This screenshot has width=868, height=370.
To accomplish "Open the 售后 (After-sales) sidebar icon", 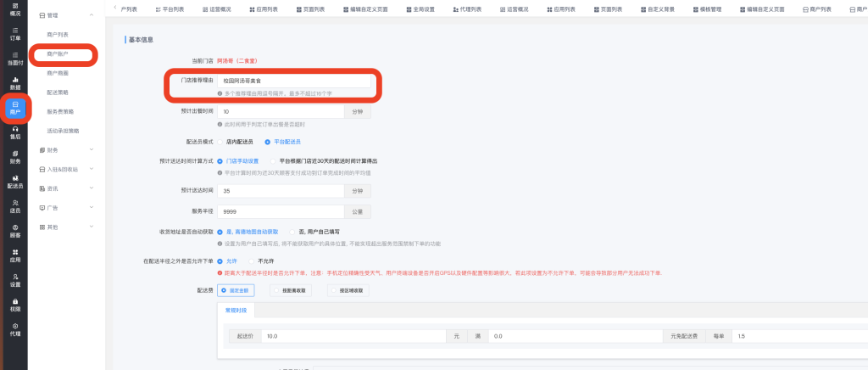I will click(15, 132).
